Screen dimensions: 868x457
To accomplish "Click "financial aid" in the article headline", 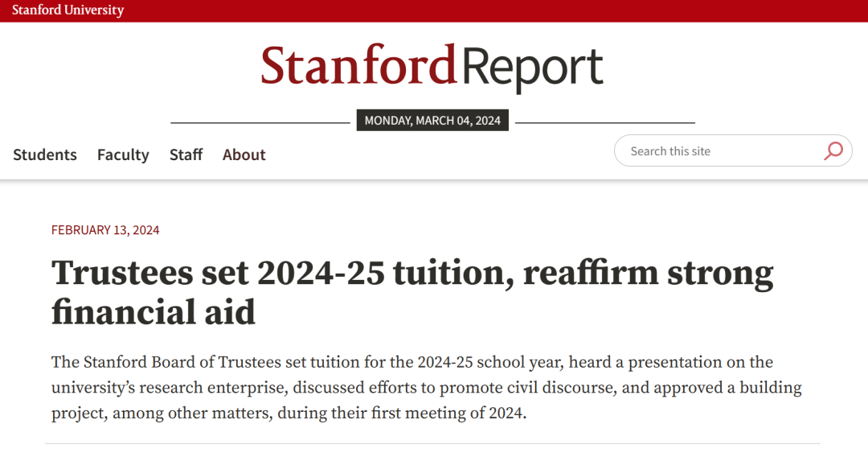I will click(x=154, y=311).
